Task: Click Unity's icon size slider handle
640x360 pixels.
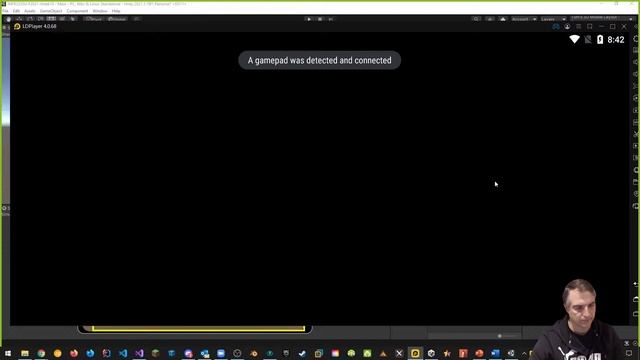Action: 500,336
